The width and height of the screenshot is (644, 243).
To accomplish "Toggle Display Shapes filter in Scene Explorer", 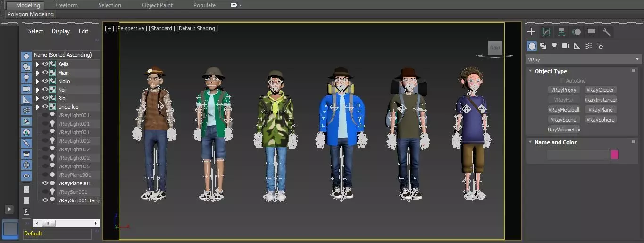I will 26,67.
